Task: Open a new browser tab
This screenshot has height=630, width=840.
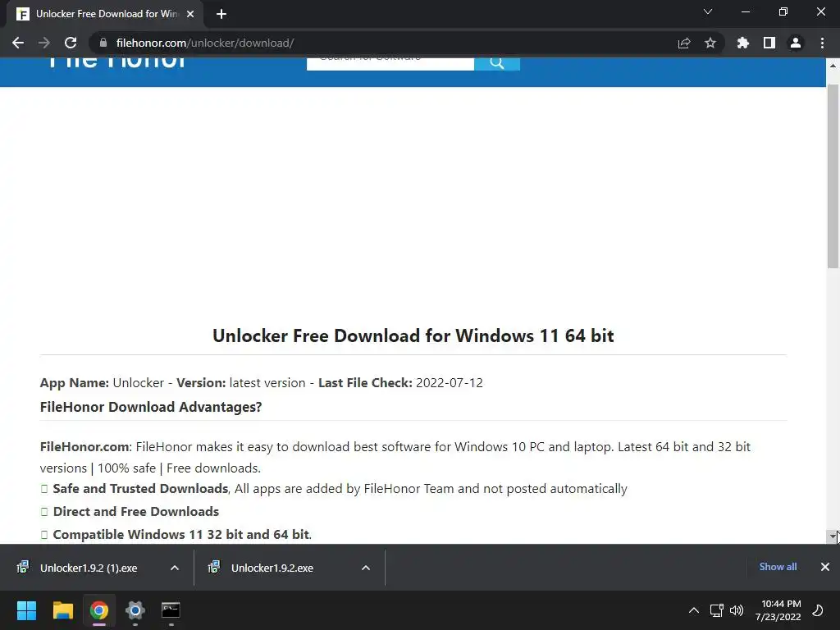Action: (x=221, y=14)
